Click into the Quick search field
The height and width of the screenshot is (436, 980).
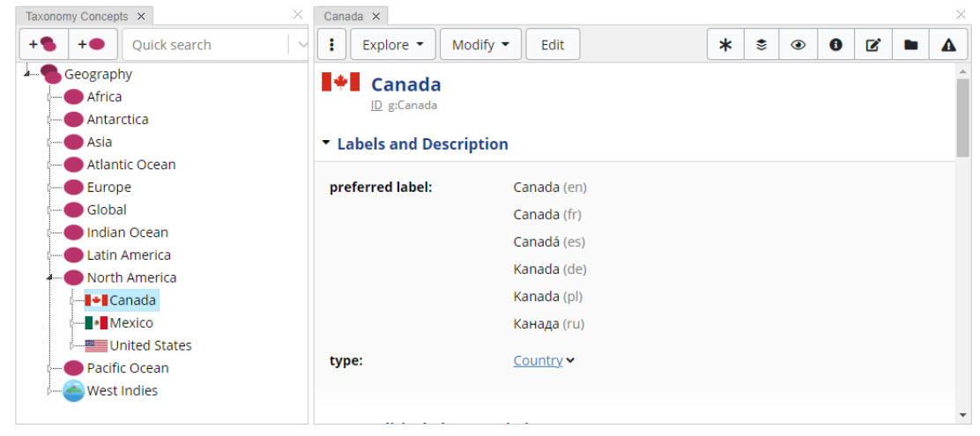click(x=207, y=45)
